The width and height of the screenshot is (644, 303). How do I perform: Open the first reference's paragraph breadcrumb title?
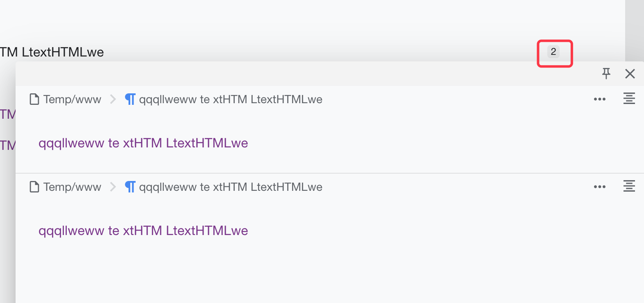(231, 99)
